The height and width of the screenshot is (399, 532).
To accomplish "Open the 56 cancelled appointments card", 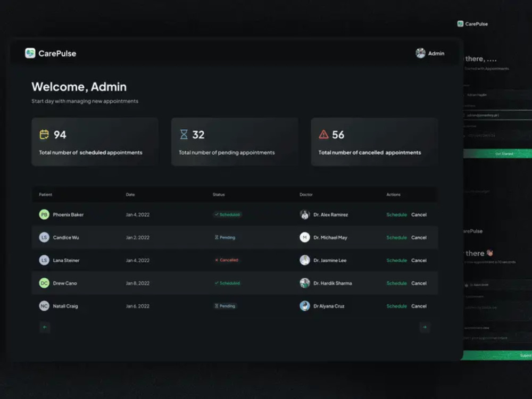I will pos(375,142).
